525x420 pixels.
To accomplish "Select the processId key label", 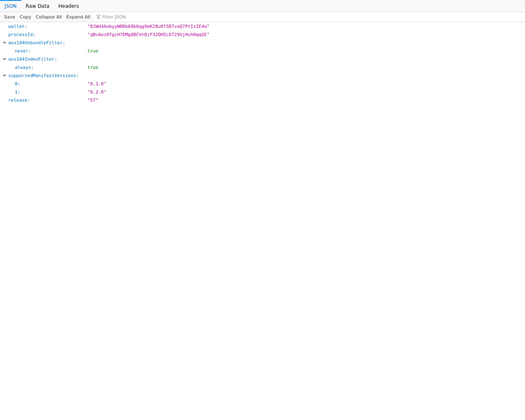I will click(x=22, y=34).
